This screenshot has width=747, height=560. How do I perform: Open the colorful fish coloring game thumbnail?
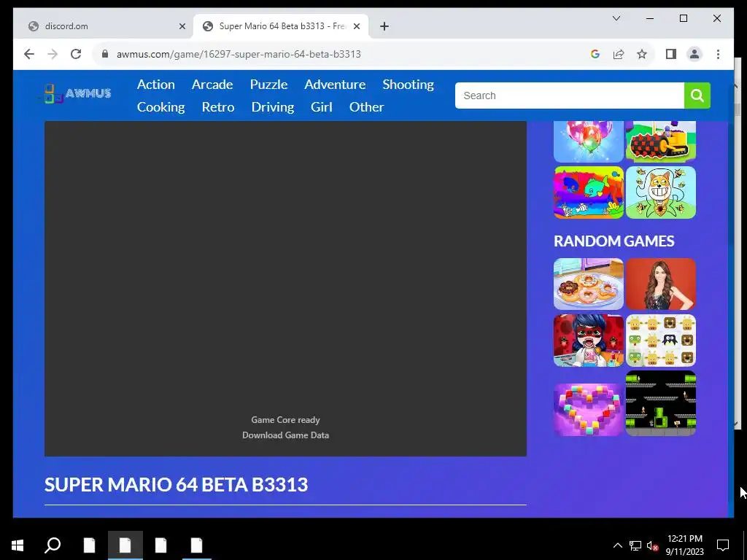(589, 192)
